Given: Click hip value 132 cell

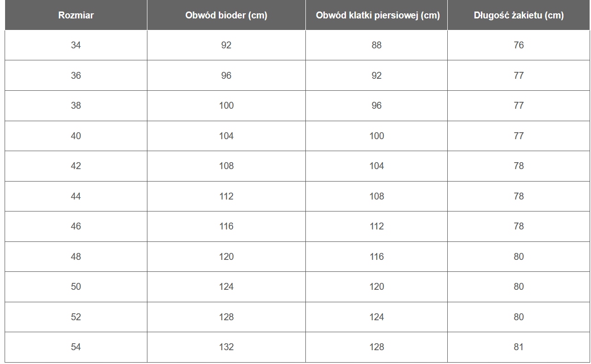Looking at the screenshot, I should (226, 347).
